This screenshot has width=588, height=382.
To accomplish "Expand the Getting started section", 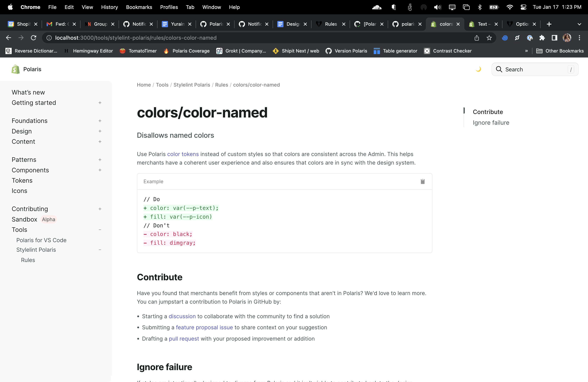I will click(x=100, y=103).
